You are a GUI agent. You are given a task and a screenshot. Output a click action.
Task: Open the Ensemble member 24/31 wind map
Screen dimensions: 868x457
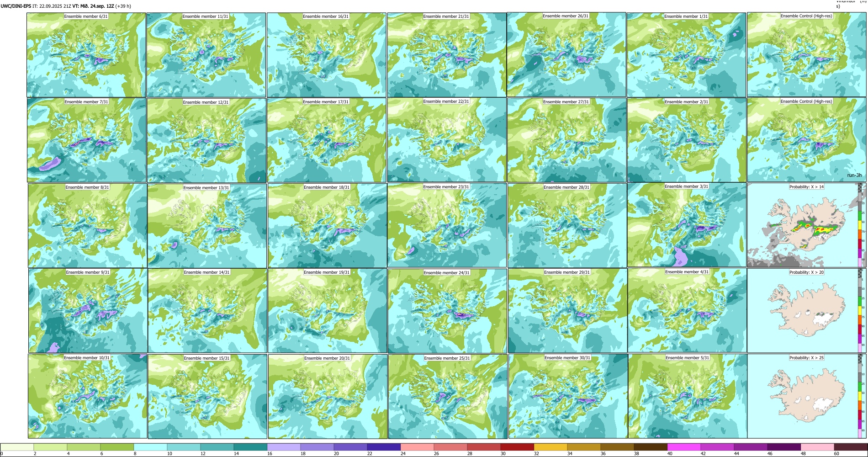click(x=447, y=311)
